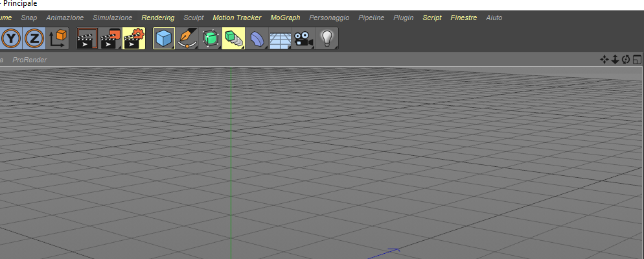Select the spline Pen tool
Image resolution: width=644 pixels, height=259 pixels.
(x=187, y=38)
